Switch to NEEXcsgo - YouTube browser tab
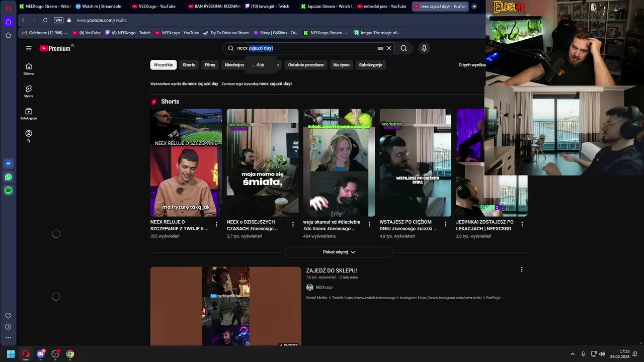 click(155, 6)
